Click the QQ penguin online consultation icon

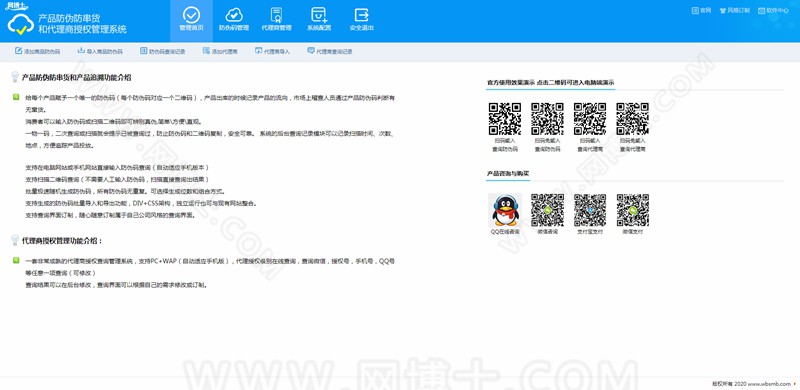(505, 210)
